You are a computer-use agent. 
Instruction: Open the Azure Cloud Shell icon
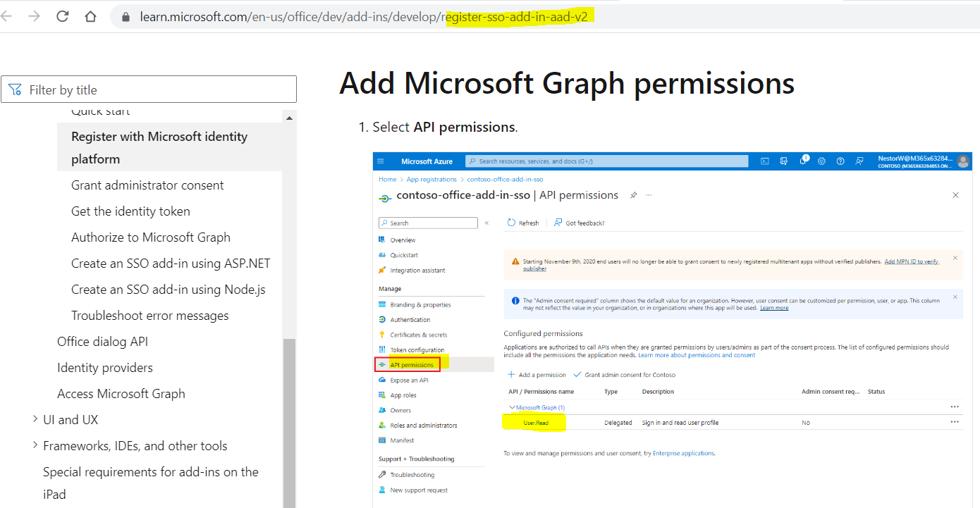pos(765,161)
